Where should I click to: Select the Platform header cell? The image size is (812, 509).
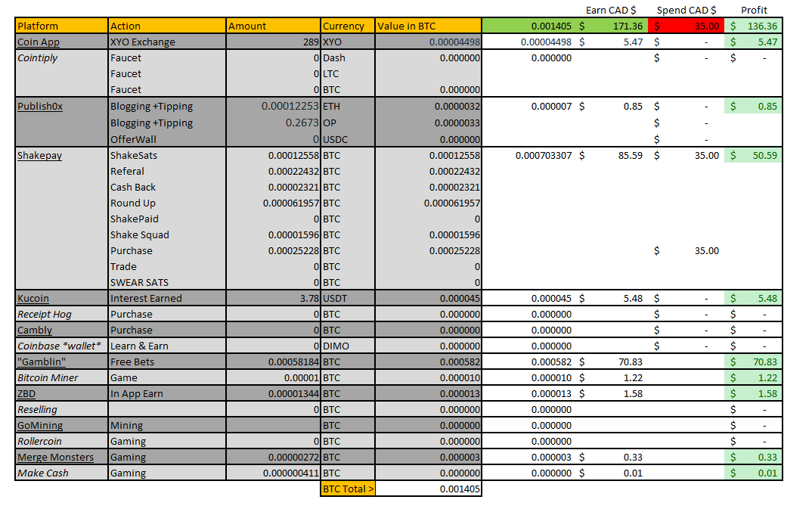point(62,26)
